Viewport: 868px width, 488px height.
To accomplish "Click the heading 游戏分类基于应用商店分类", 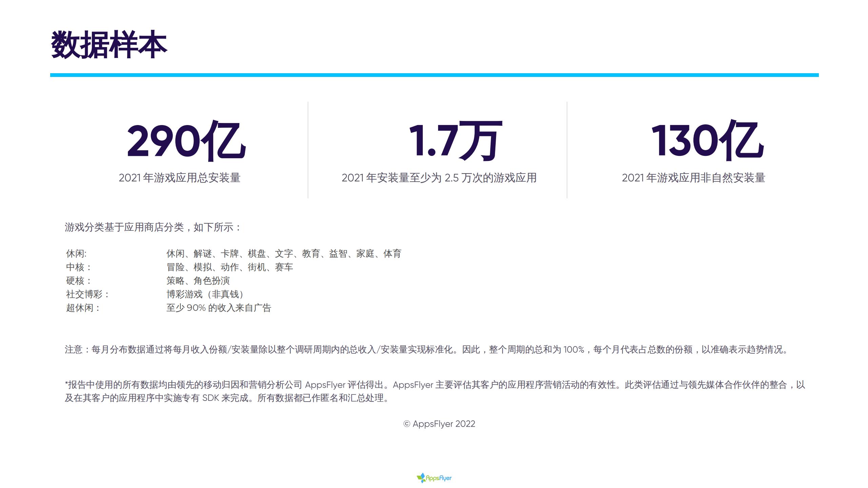I will click(x=153, y=227).
